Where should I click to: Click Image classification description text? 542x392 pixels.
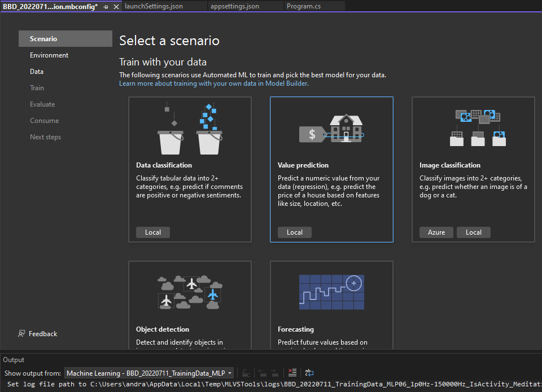tap(473, 187)
